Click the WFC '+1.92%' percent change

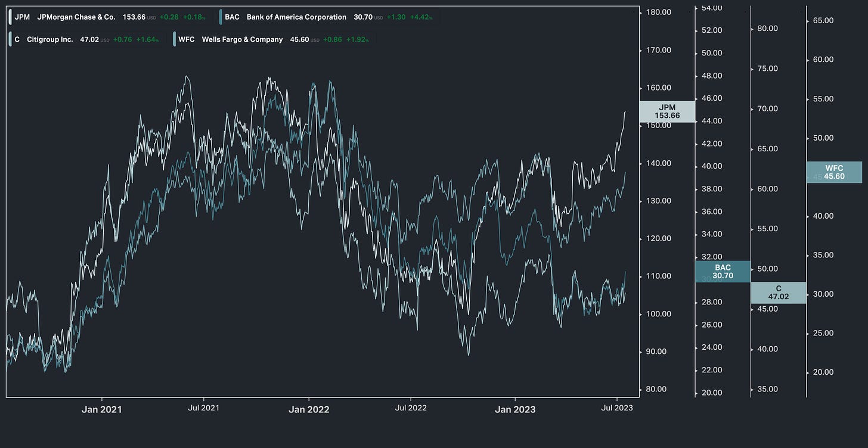[x=357, y=39]
